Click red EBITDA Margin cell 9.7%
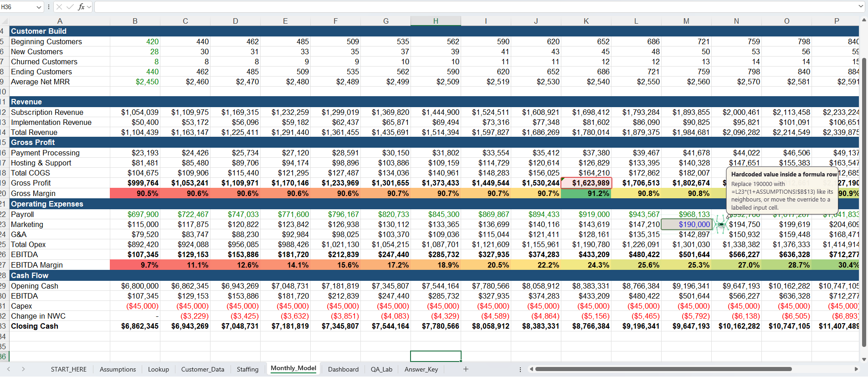The height and width of the screenshot is (377, 868). (135, 265)
